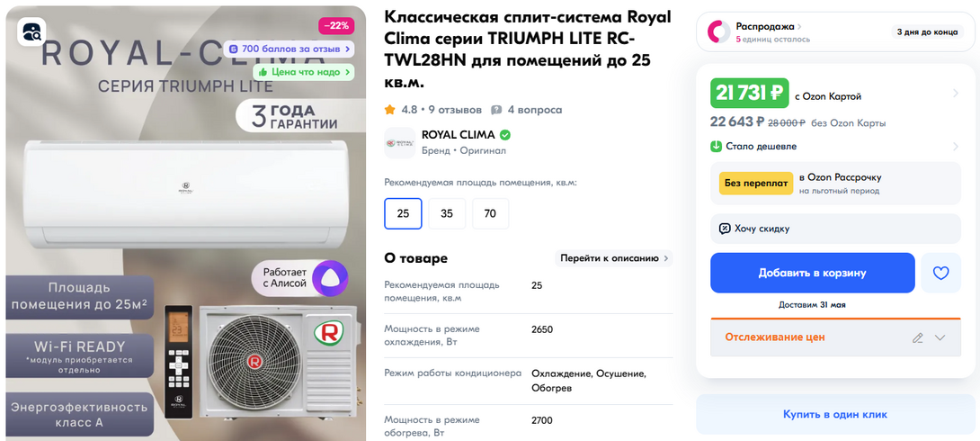Click the orange rating star icon

(390, 110)
